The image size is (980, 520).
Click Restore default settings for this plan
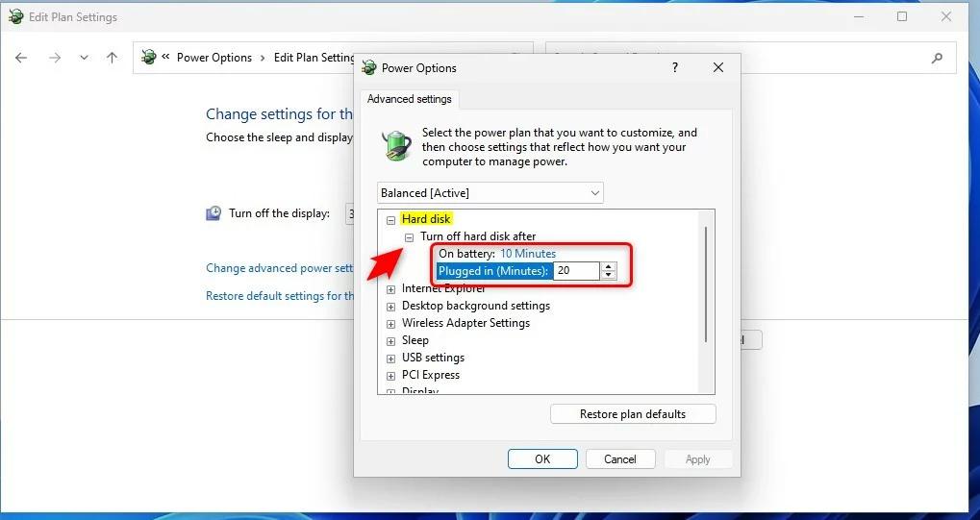[x=279, y=296]
